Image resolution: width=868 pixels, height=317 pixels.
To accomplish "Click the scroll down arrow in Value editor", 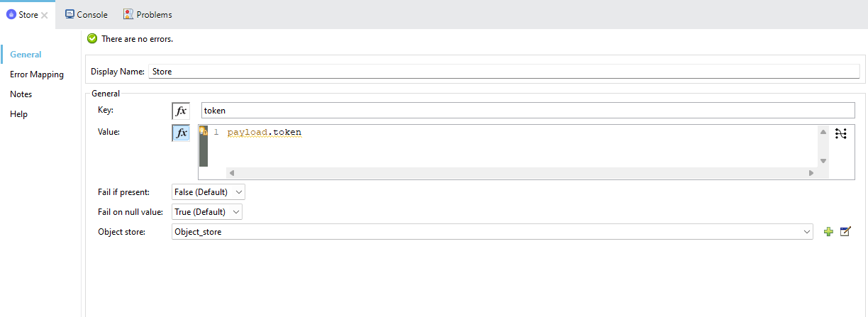I will 823,161.
